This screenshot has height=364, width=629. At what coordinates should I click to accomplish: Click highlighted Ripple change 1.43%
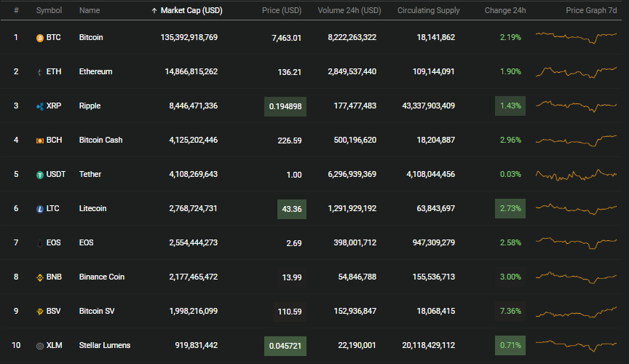coord(510,106)
